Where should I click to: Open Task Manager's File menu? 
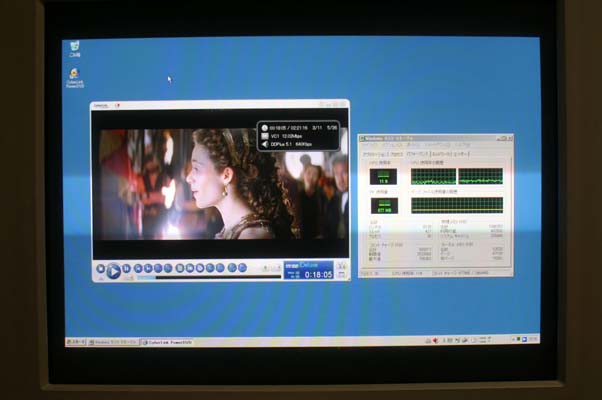(x=370, y=145)
